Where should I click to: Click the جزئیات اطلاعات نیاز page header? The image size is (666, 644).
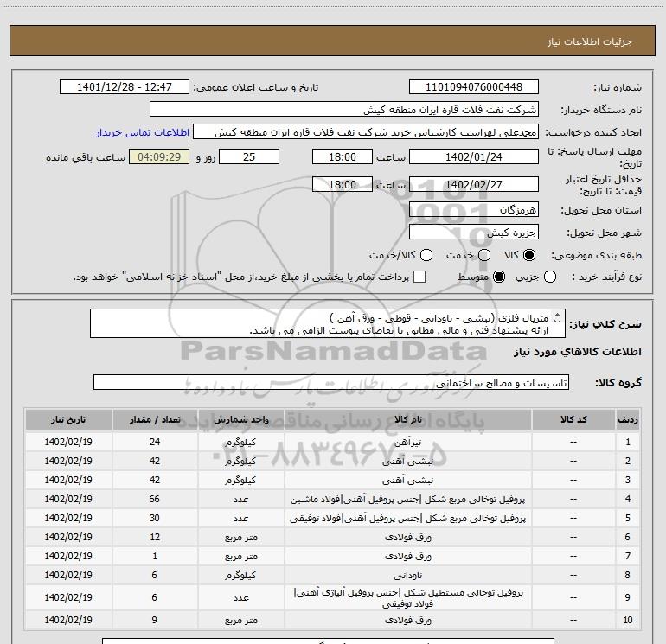(589, 41)
